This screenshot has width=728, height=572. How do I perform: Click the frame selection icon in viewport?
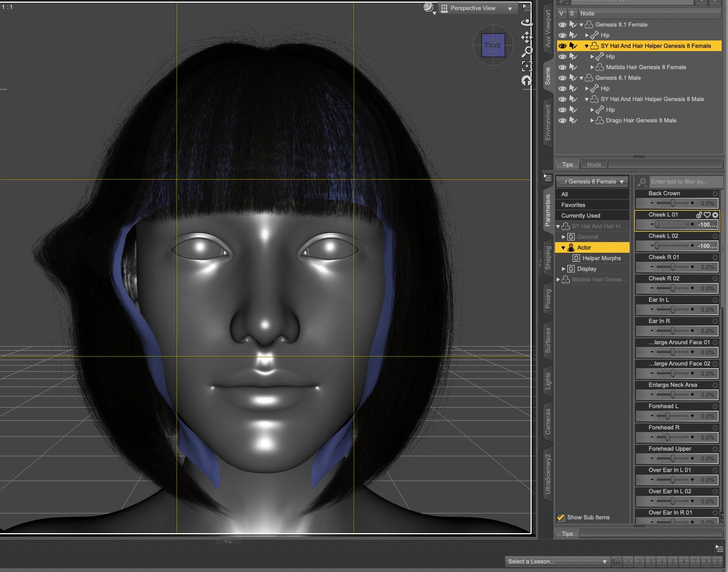tap(526, 66)
